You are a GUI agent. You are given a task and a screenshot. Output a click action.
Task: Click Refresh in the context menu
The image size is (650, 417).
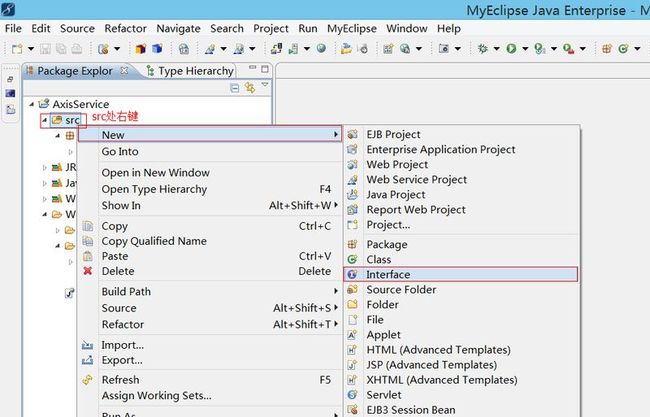click(x=210, y=380)
